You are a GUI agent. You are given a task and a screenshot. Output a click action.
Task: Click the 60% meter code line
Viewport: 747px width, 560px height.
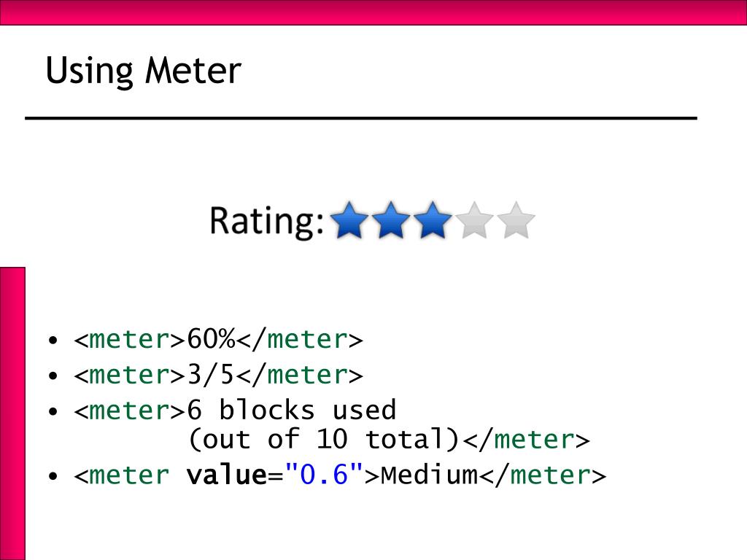(x=219, y=339)
